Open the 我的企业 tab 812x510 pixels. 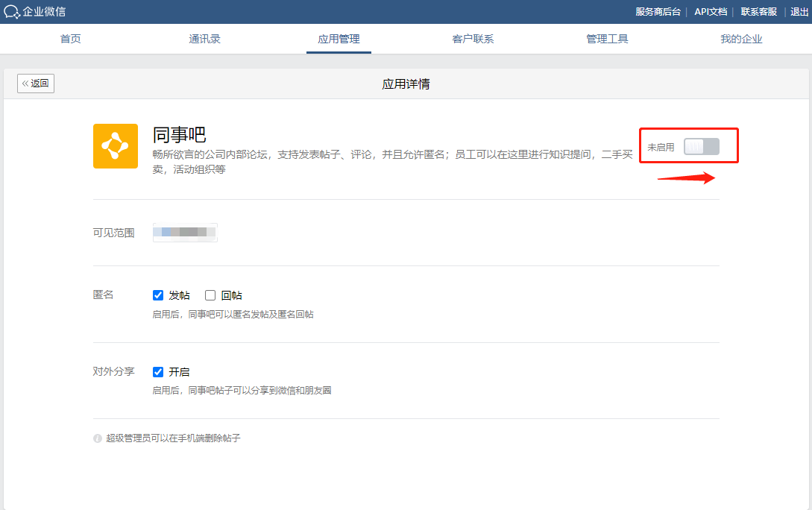(x=741, y=39)
